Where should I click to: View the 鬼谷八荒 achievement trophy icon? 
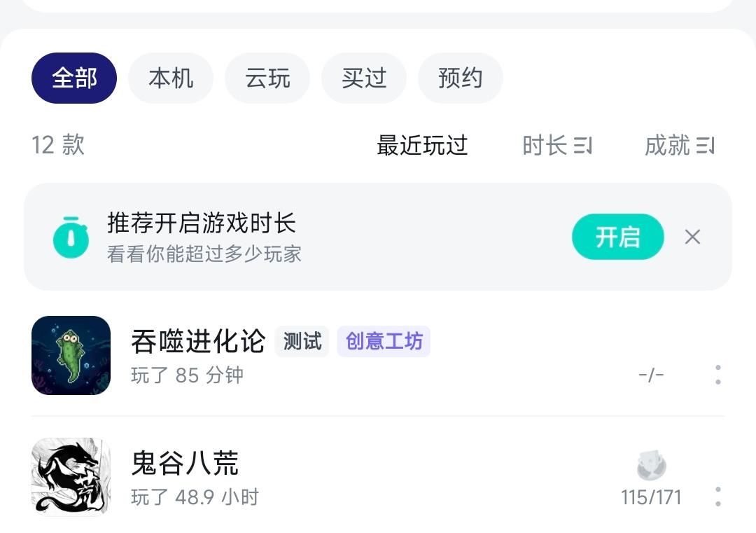652,466
